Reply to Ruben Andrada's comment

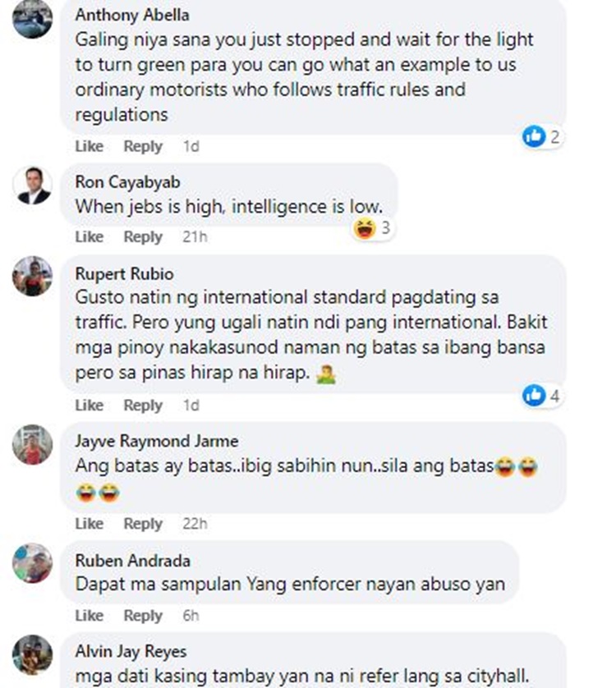coord(143,616)
